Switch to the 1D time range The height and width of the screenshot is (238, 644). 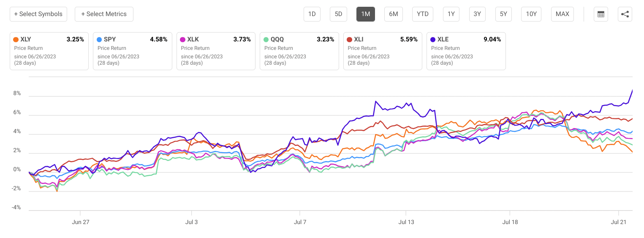pyautogui.click(x=312, y=14)
